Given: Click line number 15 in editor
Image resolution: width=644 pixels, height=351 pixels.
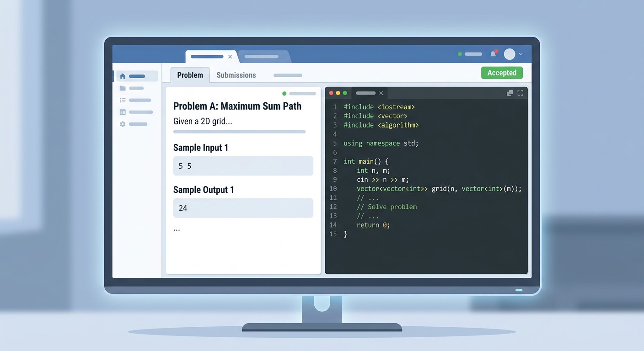Looking at the screenshot, I should tap(333, 234).
